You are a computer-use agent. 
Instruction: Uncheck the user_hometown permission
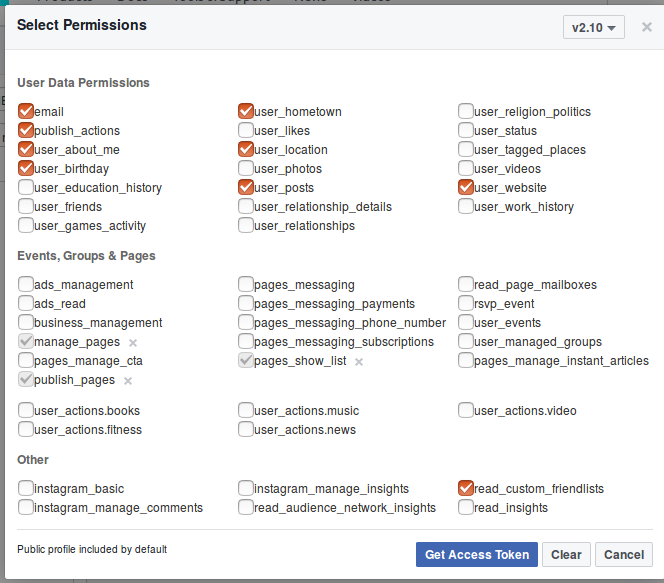[x=246, y=112]
